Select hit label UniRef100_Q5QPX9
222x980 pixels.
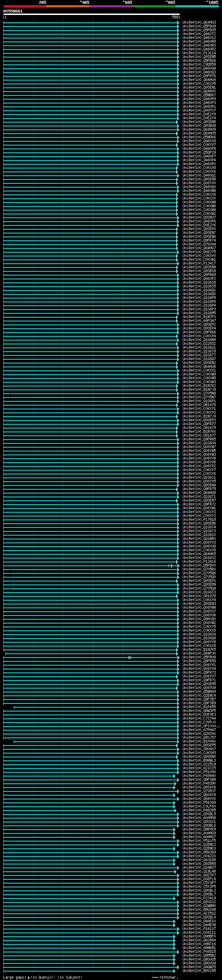(x=199, y=153)
